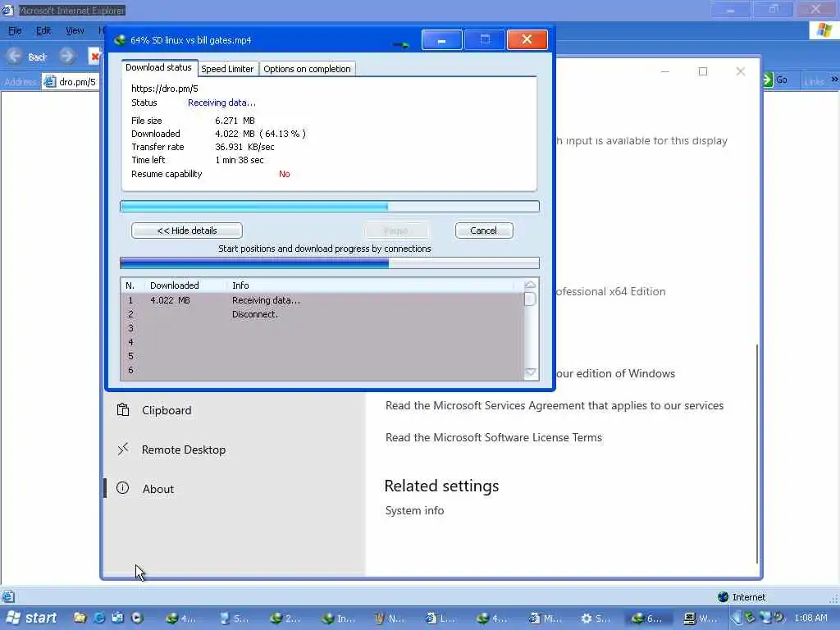The width and height of the screenshot is (840, 630).
Task: Click Show Desktop quick launch icon
Action: 118,618
